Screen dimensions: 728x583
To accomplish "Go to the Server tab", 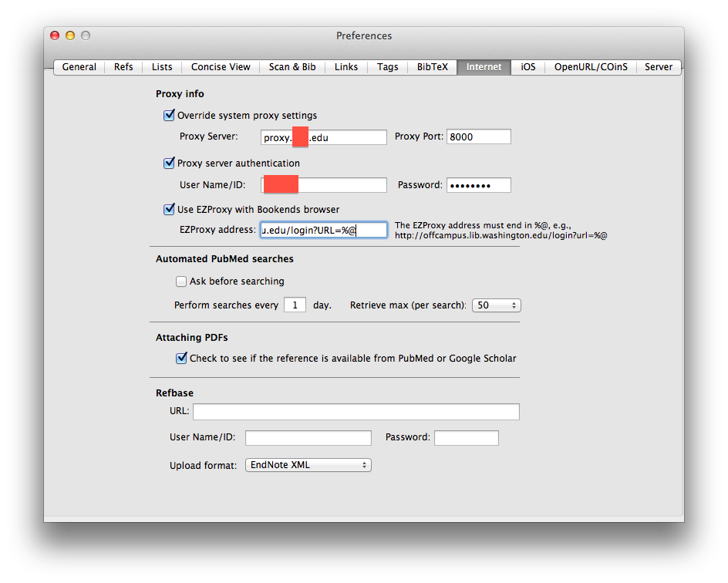I will point(658,67).
